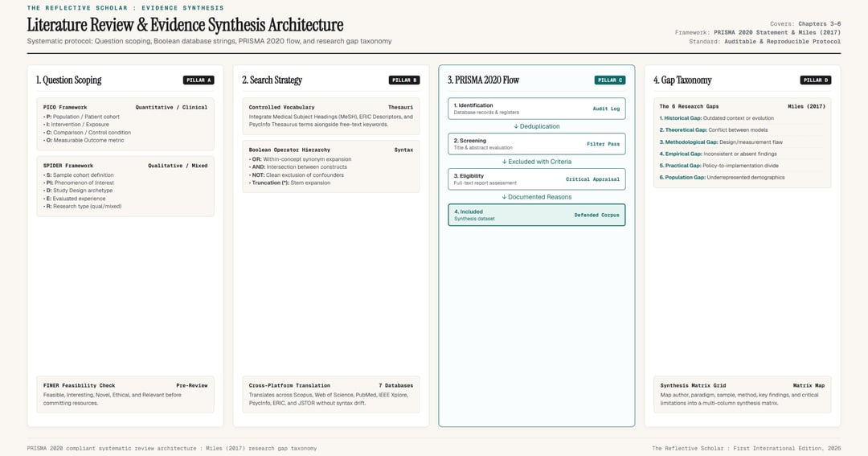Click 'Covers: Chapters 3-6' metadata
The image size is (868, 456).
coord(805,24)
